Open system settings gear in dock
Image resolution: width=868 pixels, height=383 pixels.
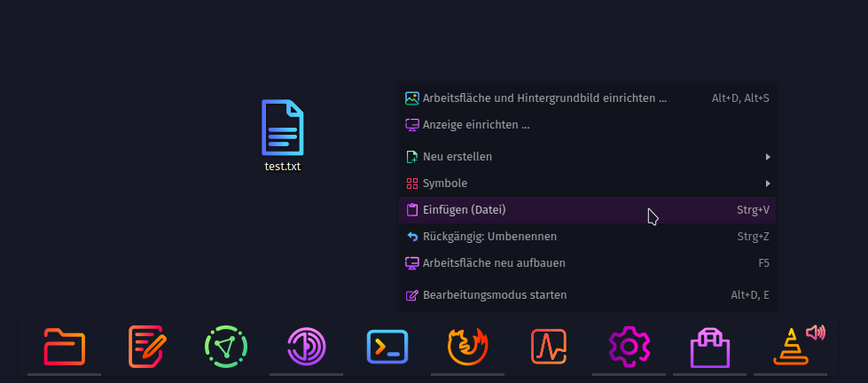[629, 347]
